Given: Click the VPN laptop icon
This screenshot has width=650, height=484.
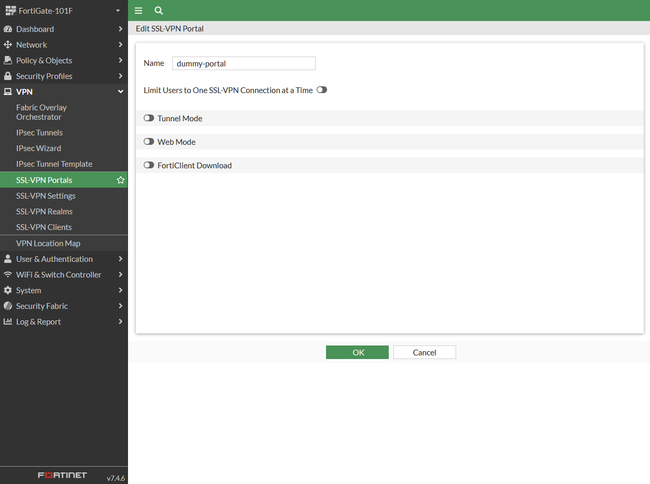Looking at the screenshot, I should [7, 92].
